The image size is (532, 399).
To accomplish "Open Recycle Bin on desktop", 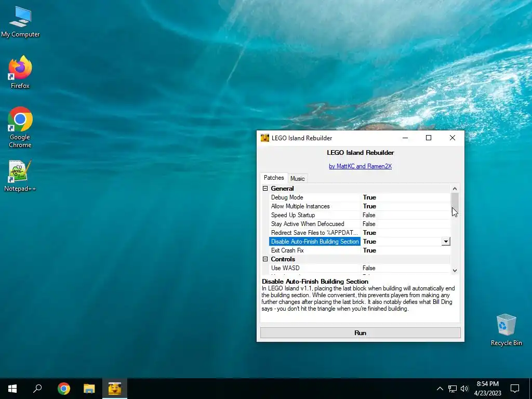I will tap(506, 330).
